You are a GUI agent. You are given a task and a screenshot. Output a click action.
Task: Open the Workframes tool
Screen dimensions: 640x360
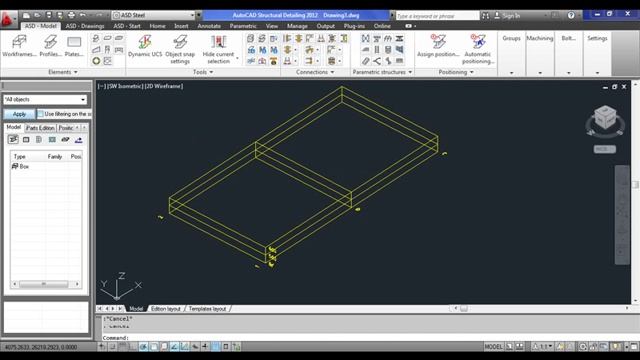tap(19, 45)
